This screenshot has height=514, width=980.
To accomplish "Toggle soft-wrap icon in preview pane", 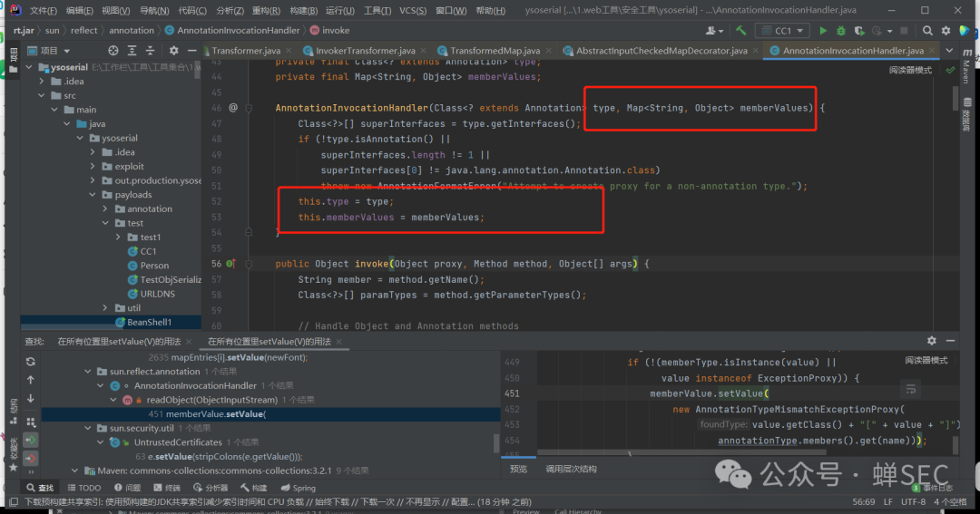I will (911, 389).
